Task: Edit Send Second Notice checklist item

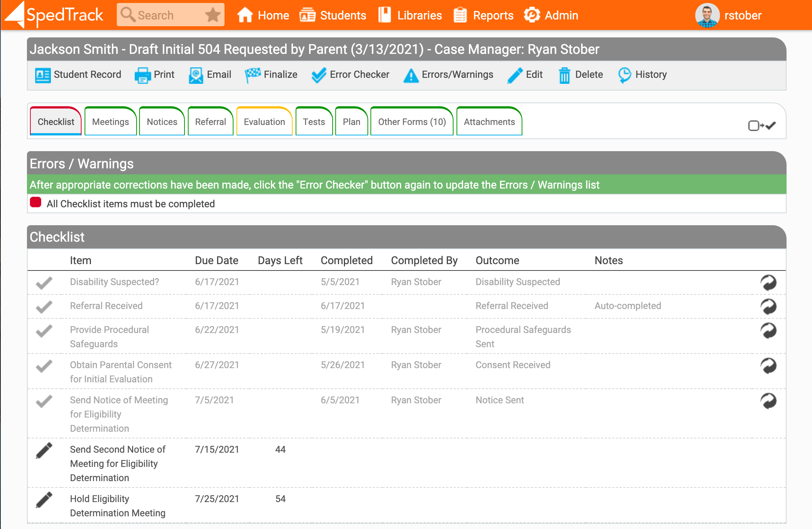Action: [x=44, y=450]
